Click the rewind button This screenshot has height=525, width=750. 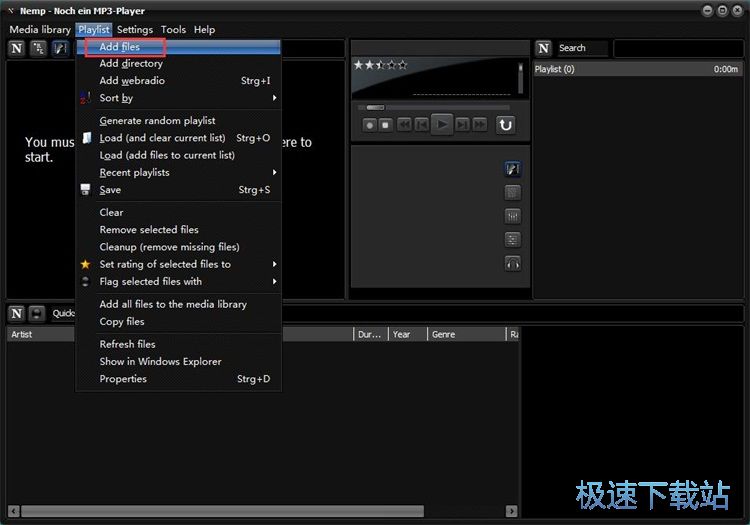click(404, 125)
